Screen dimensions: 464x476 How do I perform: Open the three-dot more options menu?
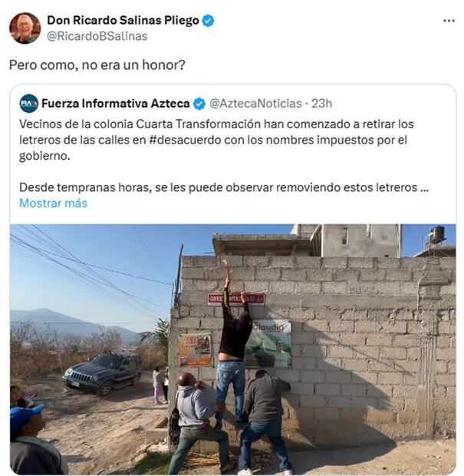pyautogui.click(x=449, y=21)
